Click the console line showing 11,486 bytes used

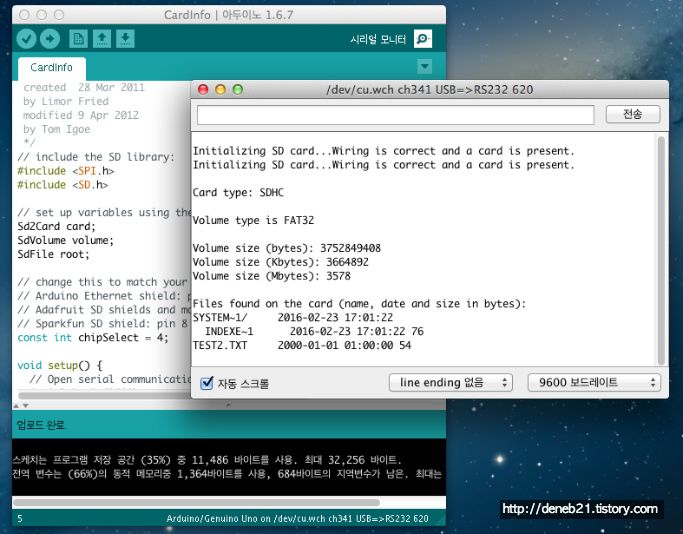[x=207, y=460]
